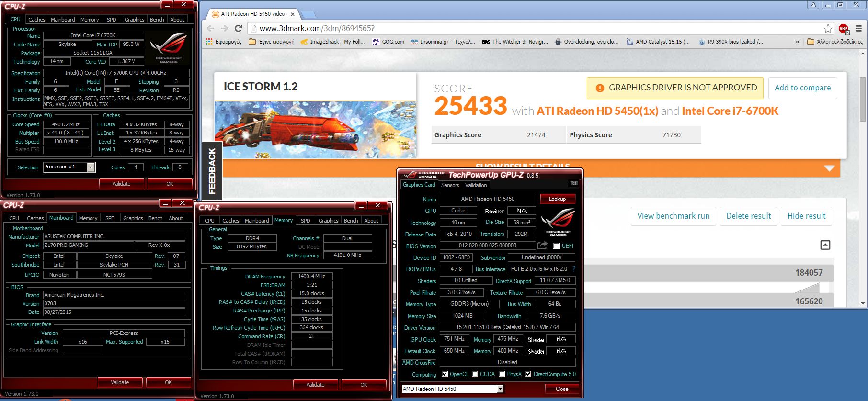Screen dimensions: 868x401
Task: Click the Intel Core i7-6700K link
Action: pyautogui.click(x=730, y=111)
